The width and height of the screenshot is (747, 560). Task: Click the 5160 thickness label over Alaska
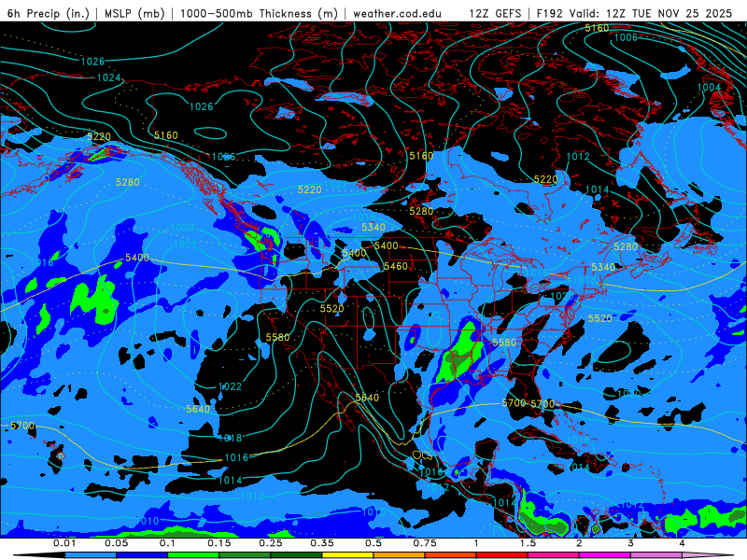click(x=166, y=135)
